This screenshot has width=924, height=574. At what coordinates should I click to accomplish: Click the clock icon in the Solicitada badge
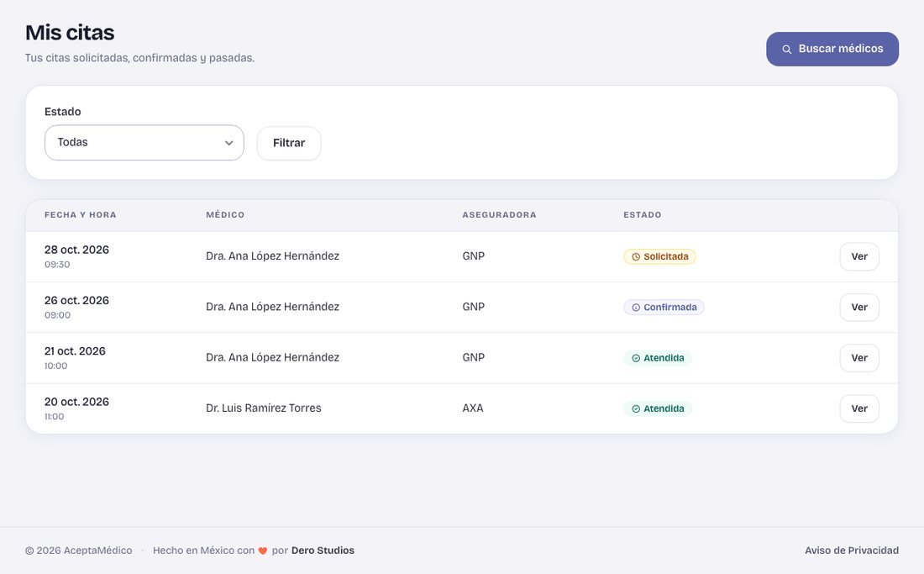(636, 257)
